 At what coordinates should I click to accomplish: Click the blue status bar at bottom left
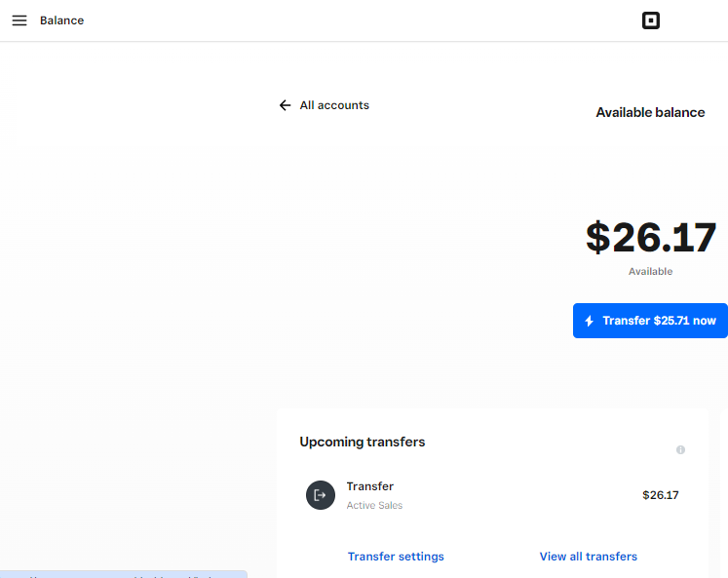tap(123, 574)
